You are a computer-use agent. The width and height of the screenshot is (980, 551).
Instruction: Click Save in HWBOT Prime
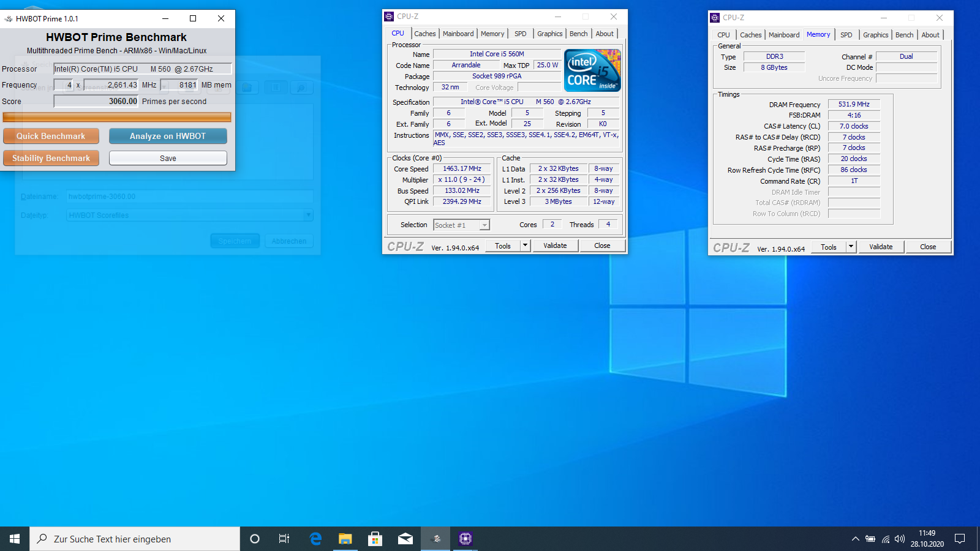(168, 158)
